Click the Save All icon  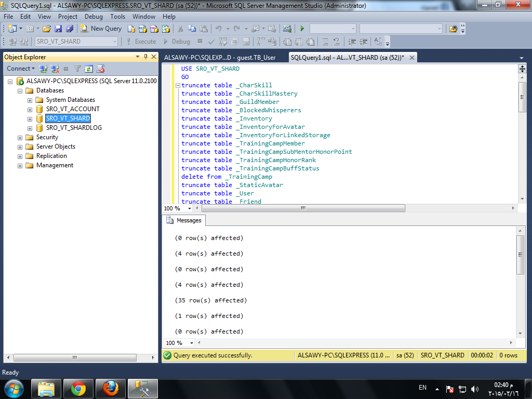pos(70,29)
